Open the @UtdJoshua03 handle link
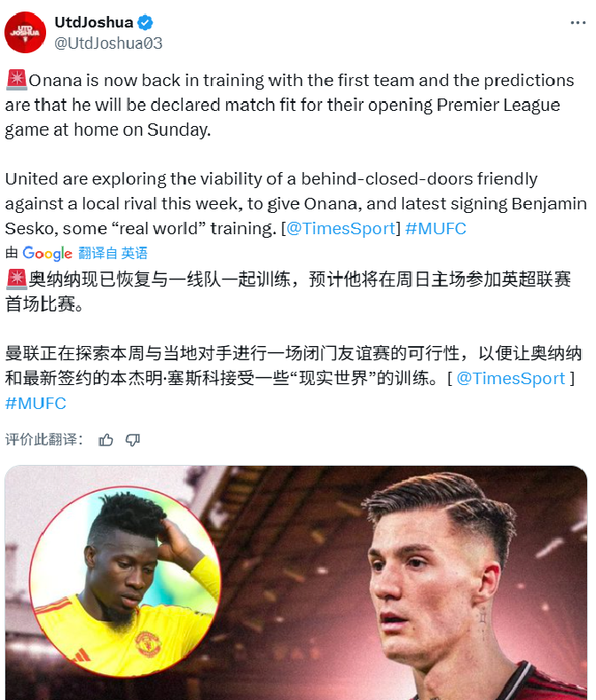Image resolution: width=596 pixels, height=700 pixels. [108, 43]
